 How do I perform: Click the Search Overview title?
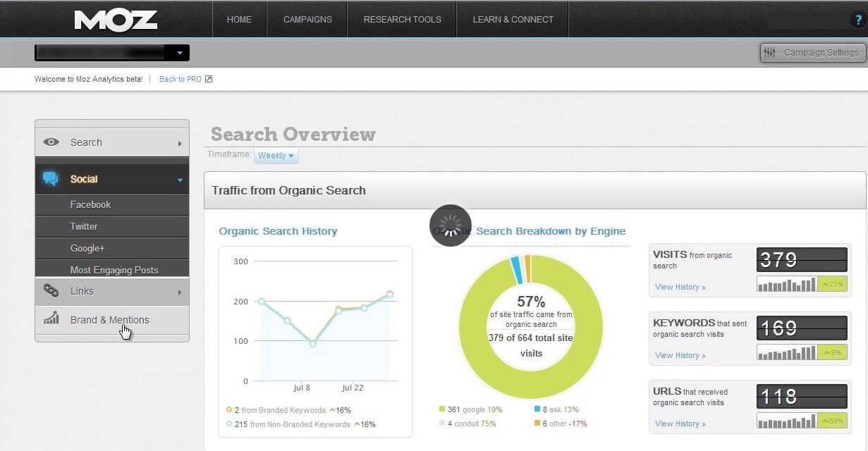tap(293, 134)
